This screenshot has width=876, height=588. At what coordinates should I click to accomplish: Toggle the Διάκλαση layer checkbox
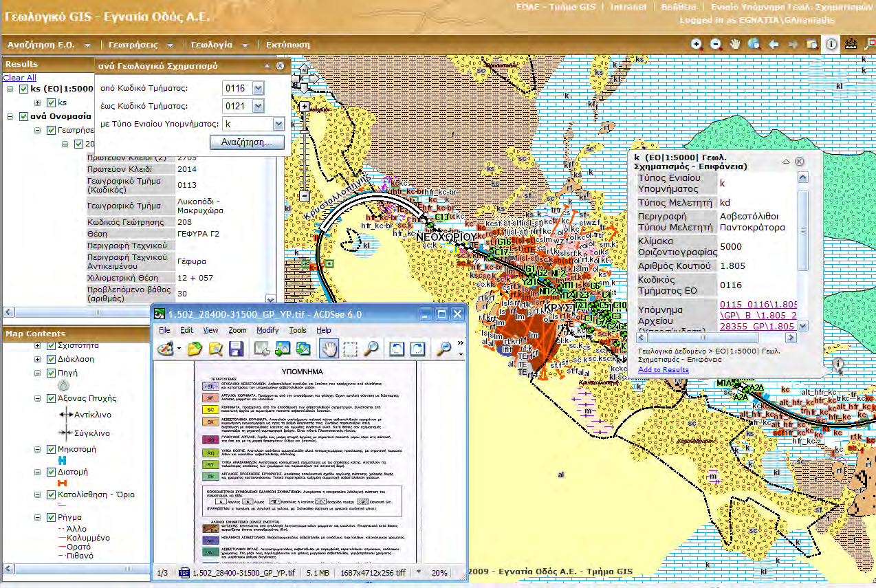point(51,359)
